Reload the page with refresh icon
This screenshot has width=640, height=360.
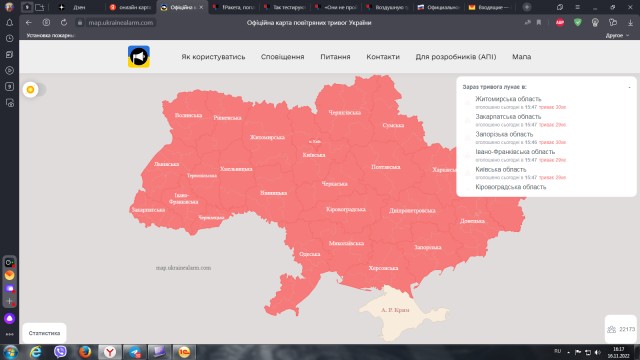[x=64, y=23]
